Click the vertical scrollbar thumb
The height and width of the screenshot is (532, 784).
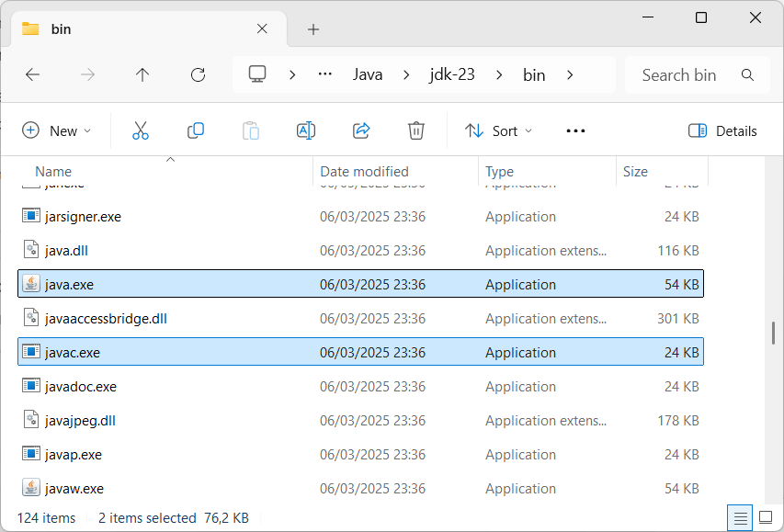tap(773, 333)
